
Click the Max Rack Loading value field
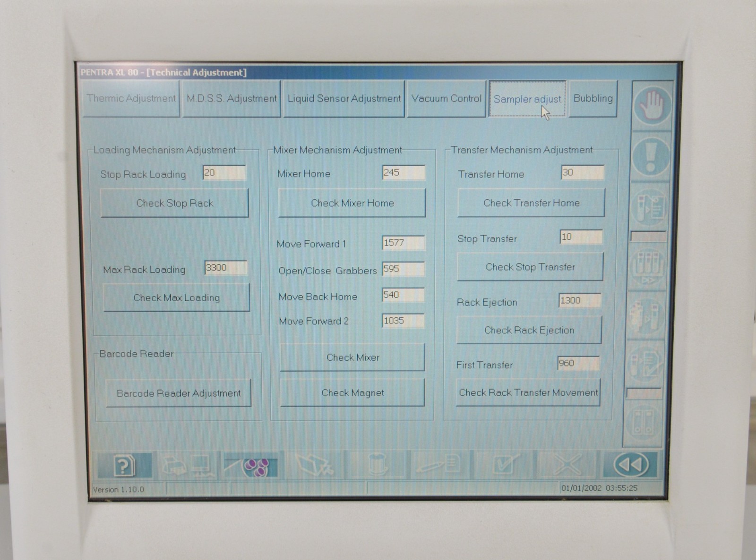tap(225, 268)
